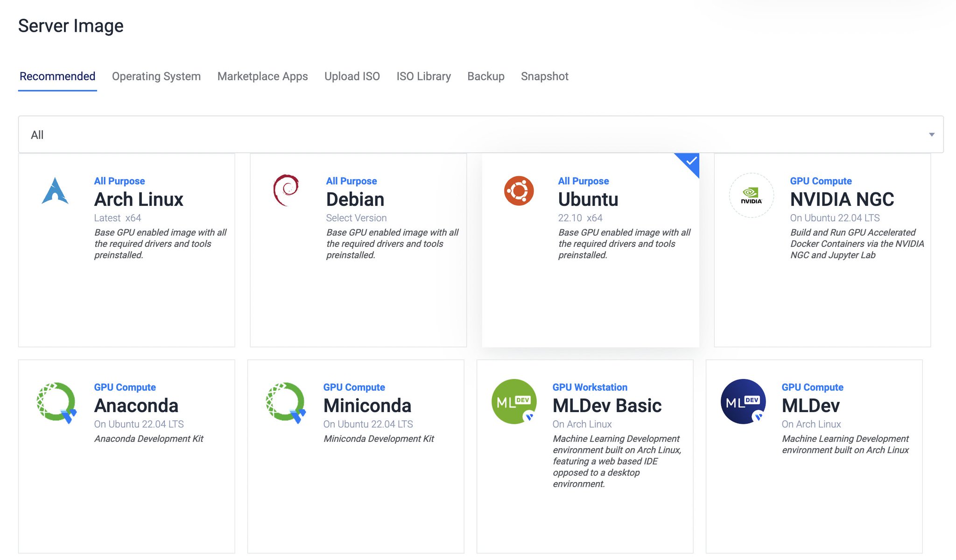Choose the NVIDIA NGC image title

pyautogui.click(x=842, y=199)
